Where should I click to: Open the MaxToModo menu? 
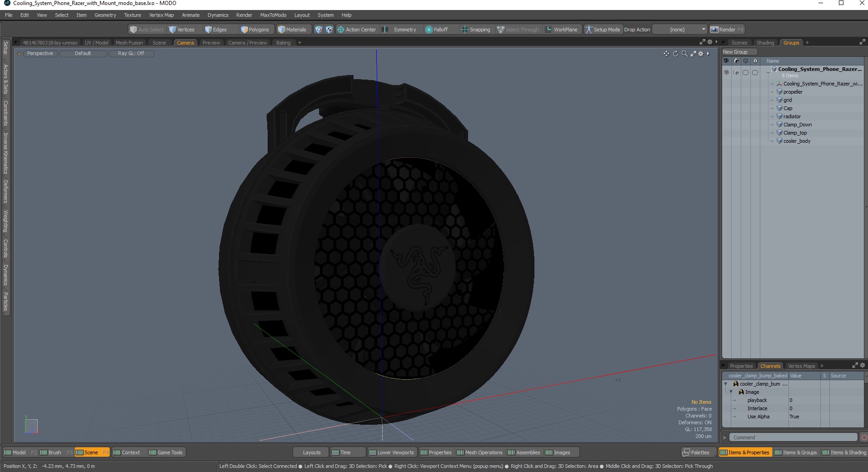[273, 15]
